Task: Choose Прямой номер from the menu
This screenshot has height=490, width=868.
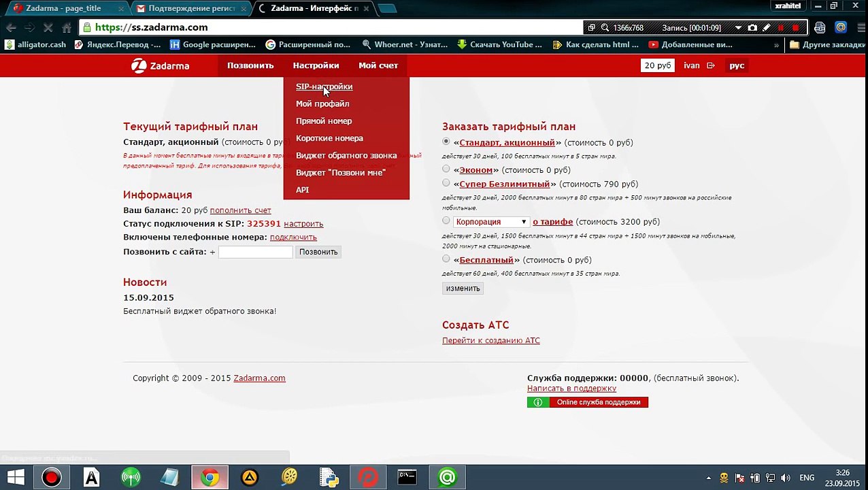Action: [x=324, y=121]
